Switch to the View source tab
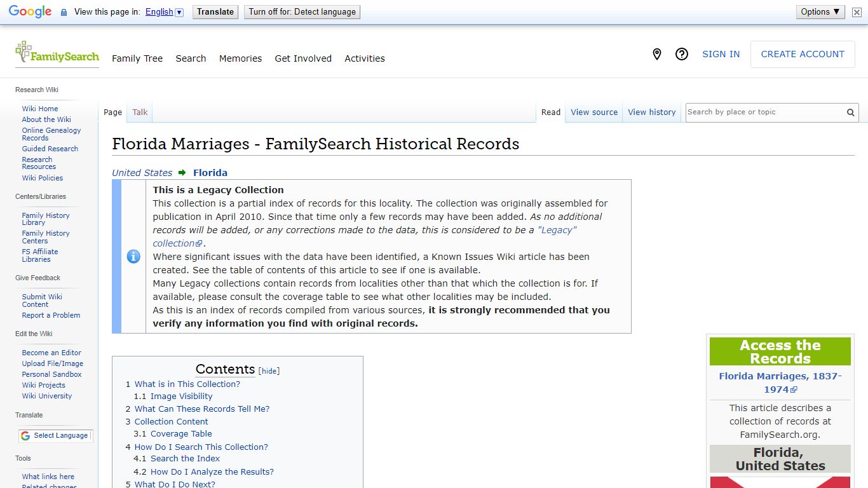868x488 pixels. (x=594, y=112)
